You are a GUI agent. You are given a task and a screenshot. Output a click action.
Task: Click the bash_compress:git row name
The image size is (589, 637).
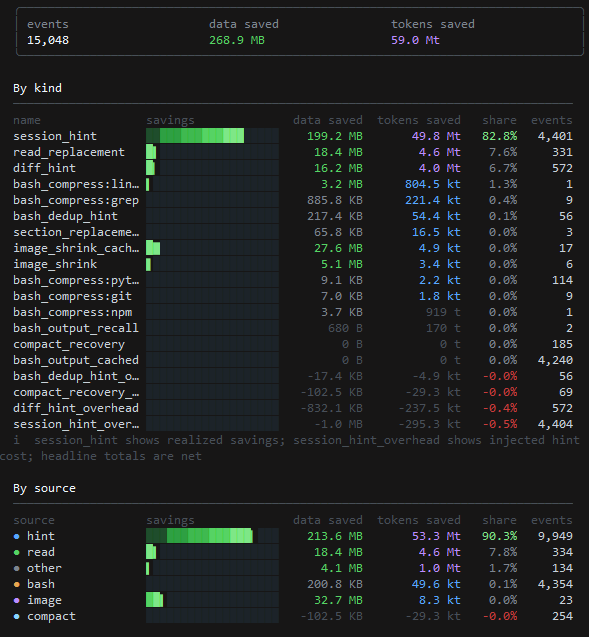[72, 296]
